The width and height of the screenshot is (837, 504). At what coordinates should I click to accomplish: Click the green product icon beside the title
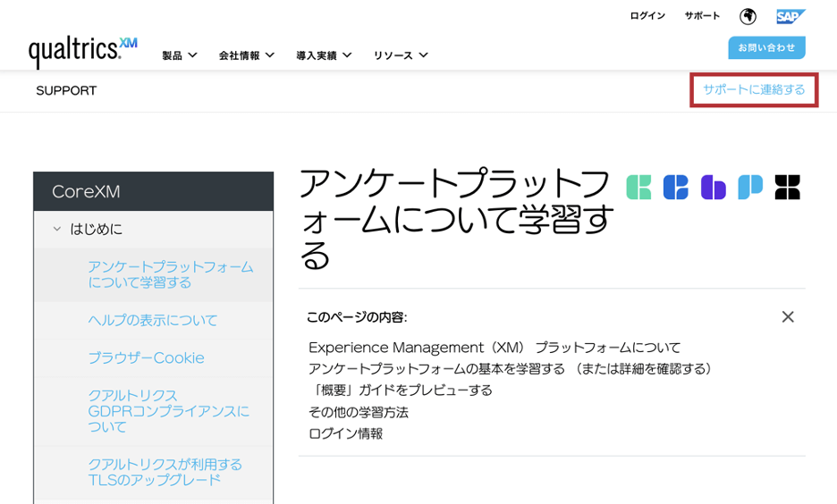(x=638, y=187)
